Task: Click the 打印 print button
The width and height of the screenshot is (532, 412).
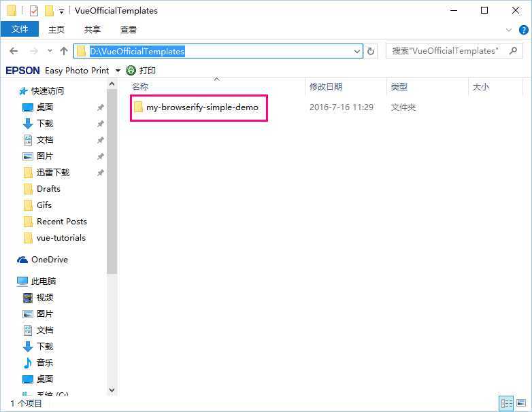Action: point(141,70)
